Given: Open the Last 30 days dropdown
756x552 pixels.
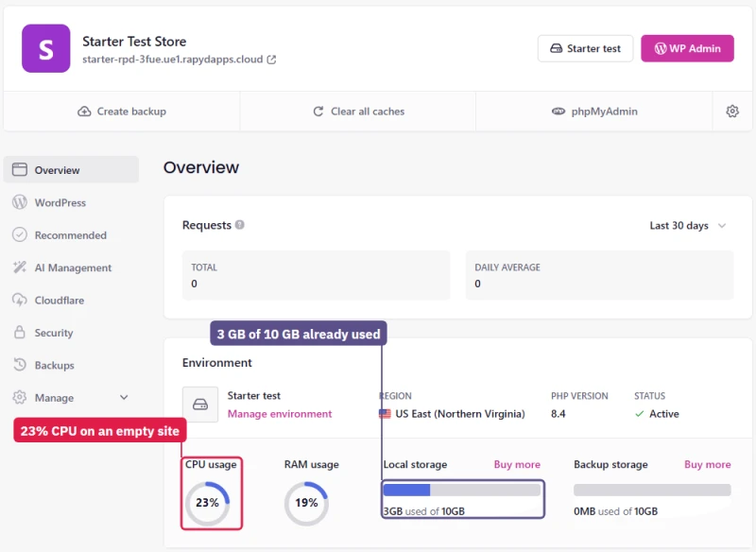Looking at the screenshot, I should [x=688, y=226].
